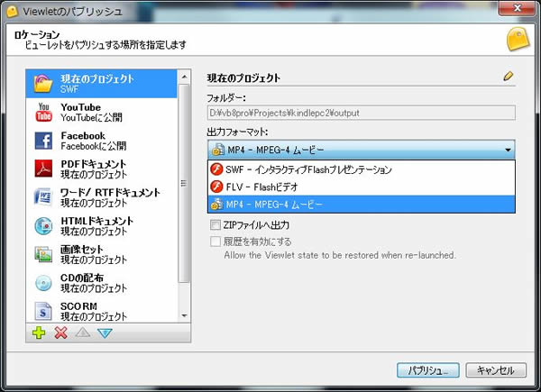Add a new location with green plus
Screen dimensions: 541x392
[39, 333]
